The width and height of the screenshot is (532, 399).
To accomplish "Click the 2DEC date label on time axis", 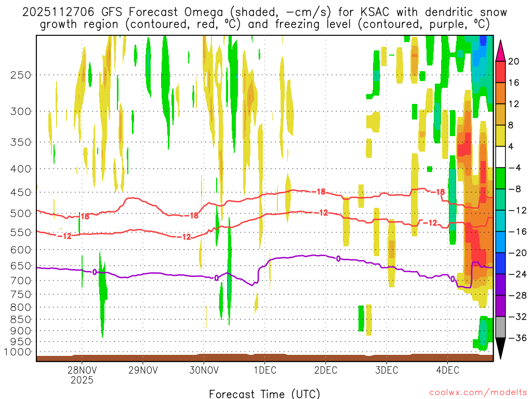I will 326,370.
